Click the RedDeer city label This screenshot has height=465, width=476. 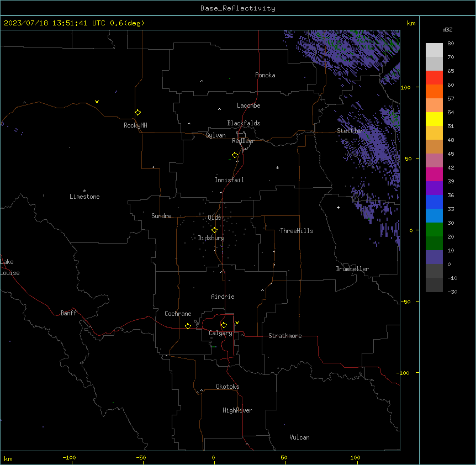[243, 141]
